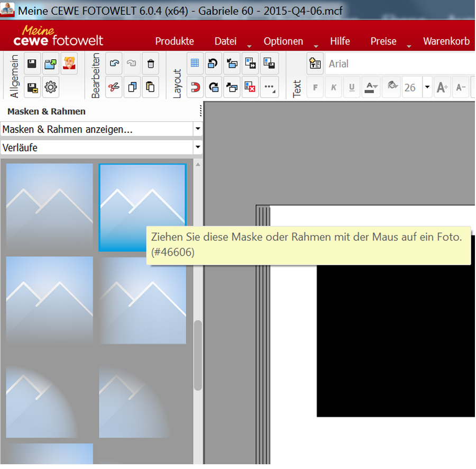Open the text color picker

point(372,87)
